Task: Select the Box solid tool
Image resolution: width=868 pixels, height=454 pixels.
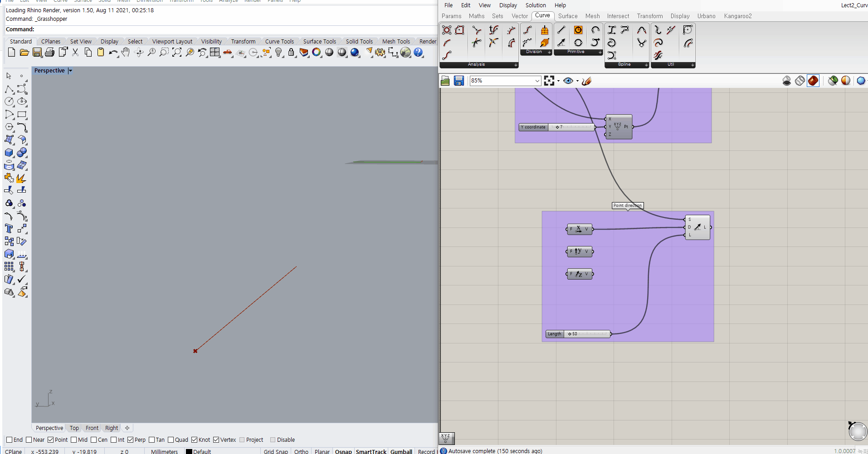Action: (9, 152)
